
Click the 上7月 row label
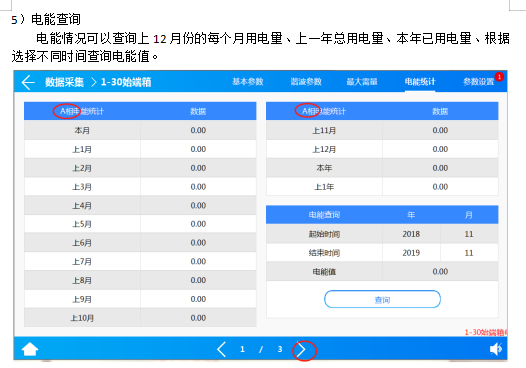pos(82,261)
